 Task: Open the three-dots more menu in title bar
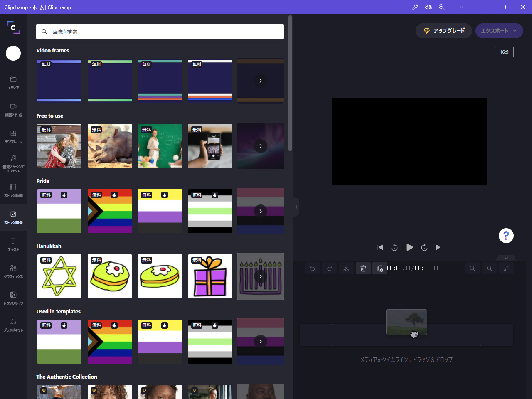tap(460, 7)
